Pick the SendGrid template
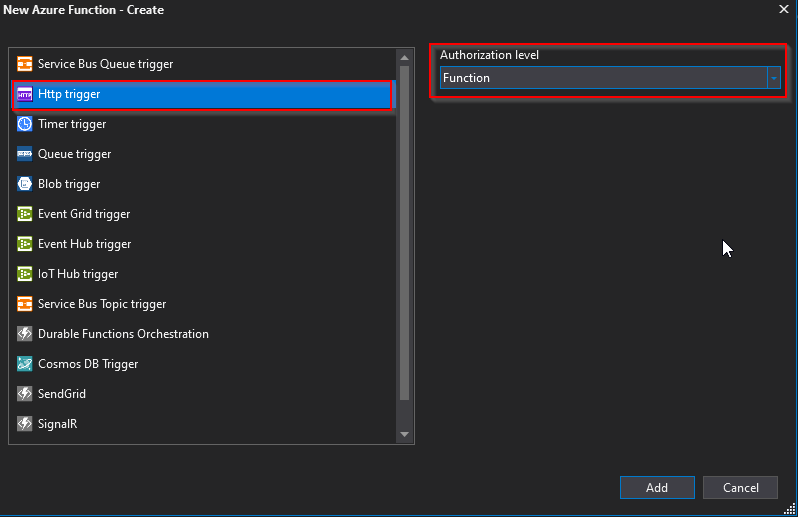This screenshot has height=517, width=798. (203, 394)
